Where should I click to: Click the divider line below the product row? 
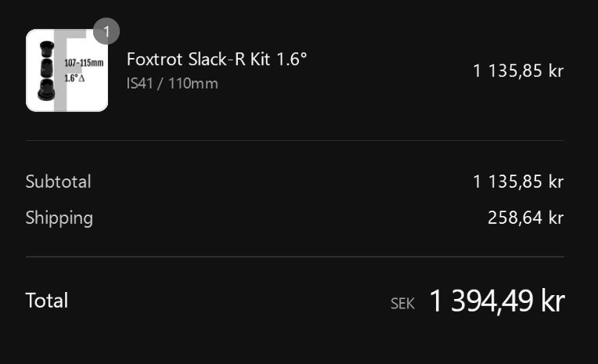pyautogui.click(x=294, y=141)
